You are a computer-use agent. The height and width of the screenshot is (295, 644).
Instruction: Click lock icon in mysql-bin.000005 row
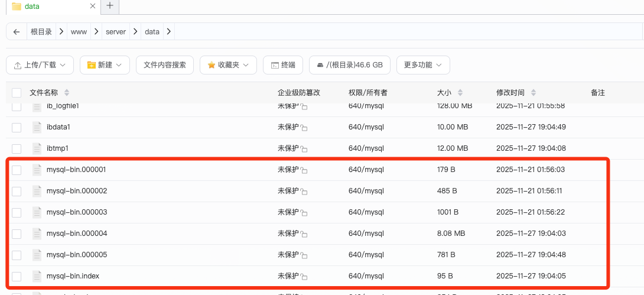coord(304,256)
